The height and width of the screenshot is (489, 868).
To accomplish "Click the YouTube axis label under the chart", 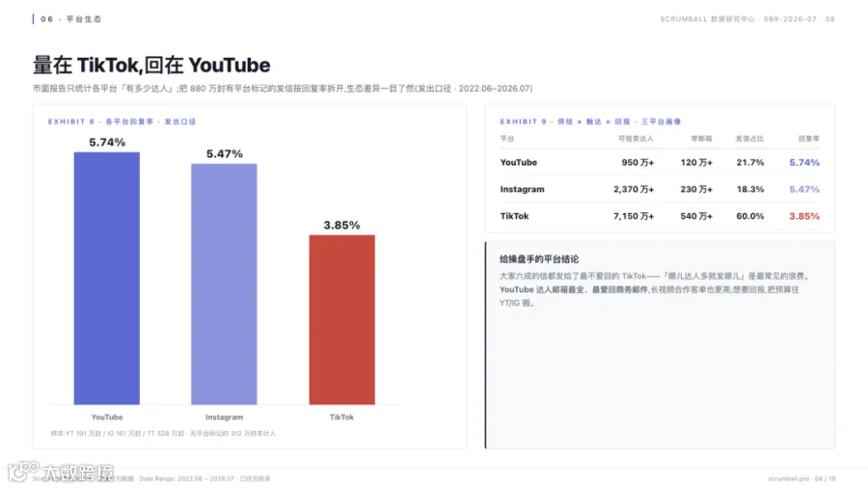I will [x=107, y=417].
